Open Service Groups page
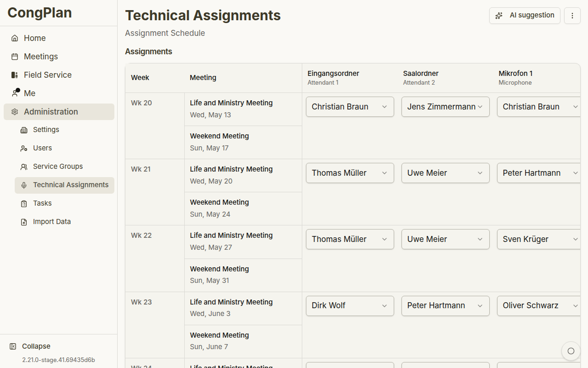 (64, 167)
